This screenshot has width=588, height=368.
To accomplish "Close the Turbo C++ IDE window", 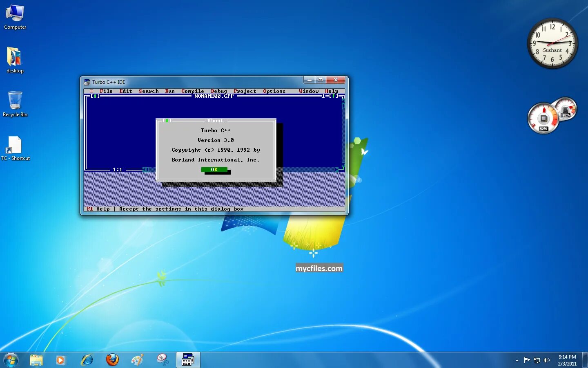I will 336,80.
